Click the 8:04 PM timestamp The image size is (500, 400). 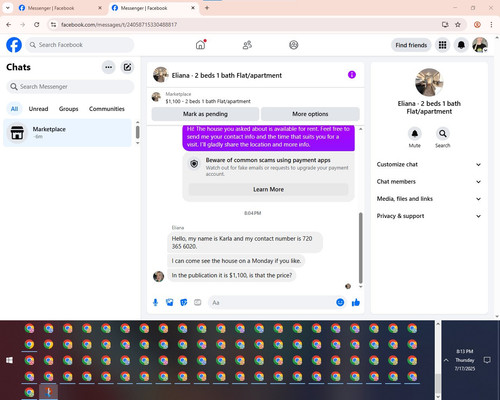tap(252, 213)
